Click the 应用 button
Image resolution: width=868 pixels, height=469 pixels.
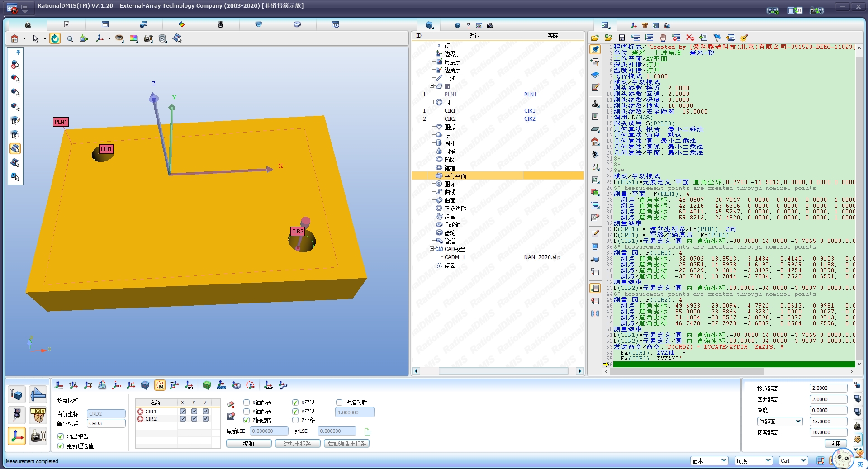835,444
